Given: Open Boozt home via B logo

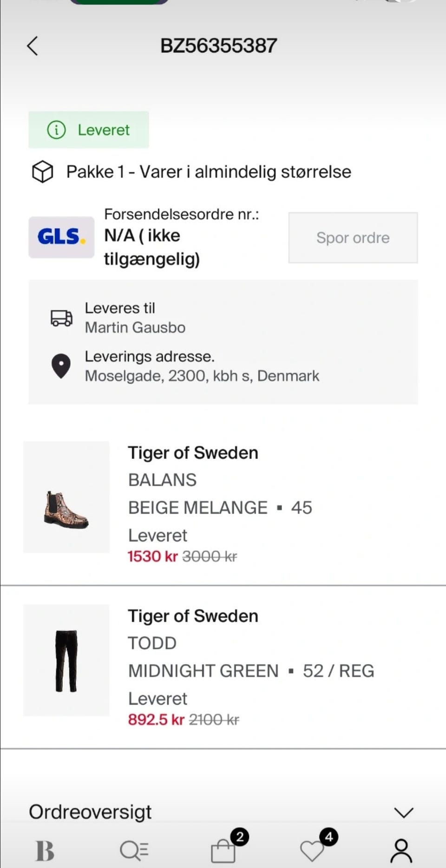Looking at the screenshot, I should [x=45, y=851].
